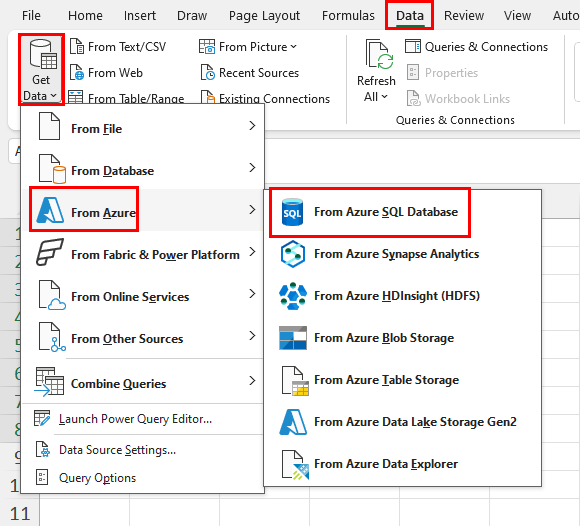Screen dimensions: 580x526
Task: Click the Get Data database icon
Action: (43, 54)
